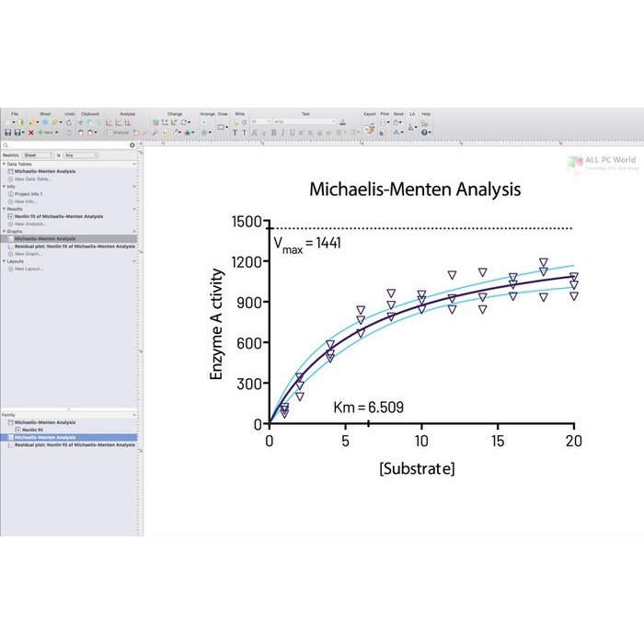Screen dimensions: 644x644
Task: Click the Save floppy disk icon
Action: [x=7, y=132]
